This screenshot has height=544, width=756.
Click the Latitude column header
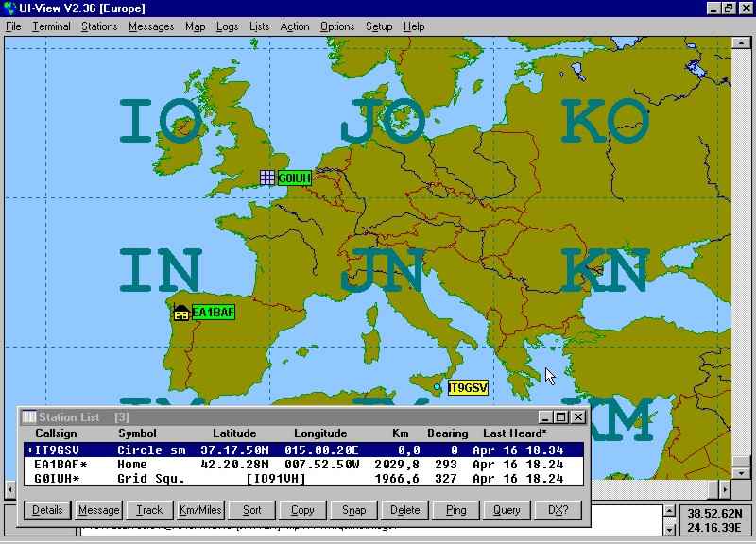234,433
